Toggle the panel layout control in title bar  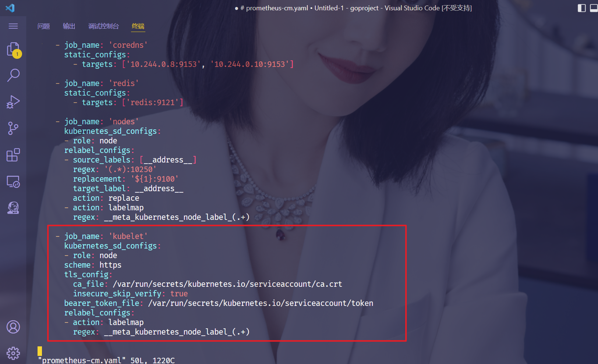point(594,8)
